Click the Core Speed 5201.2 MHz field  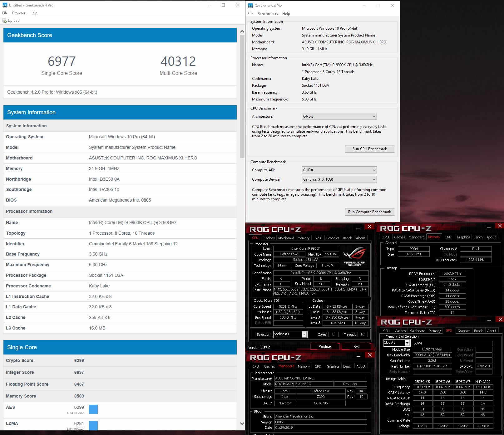[288, 306]
